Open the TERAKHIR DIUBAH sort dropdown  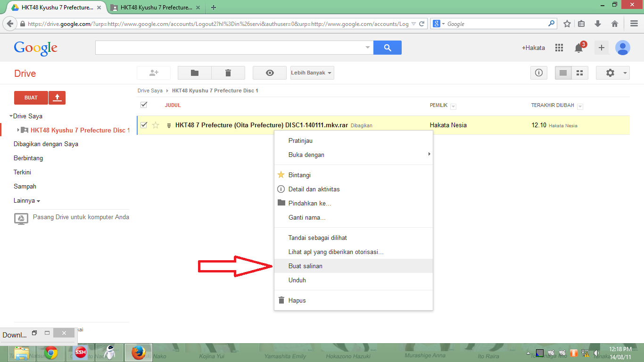580,107
